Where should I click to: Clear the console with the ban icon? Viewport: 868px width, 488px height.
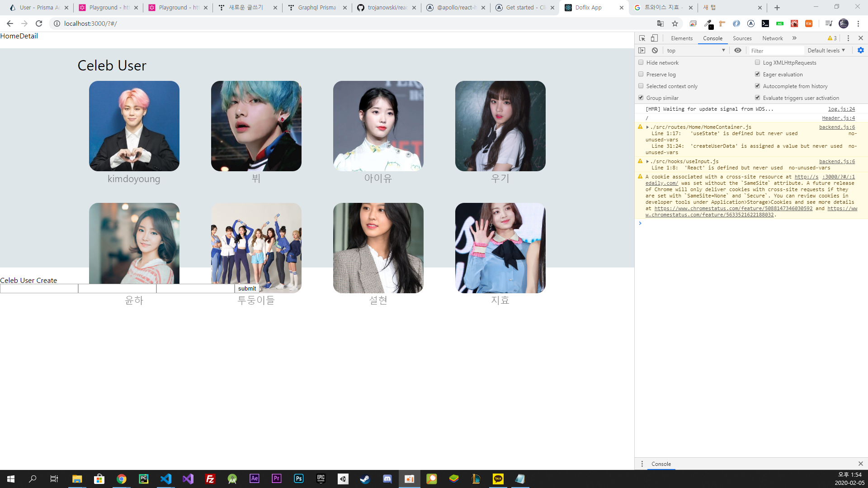point(655,51)
